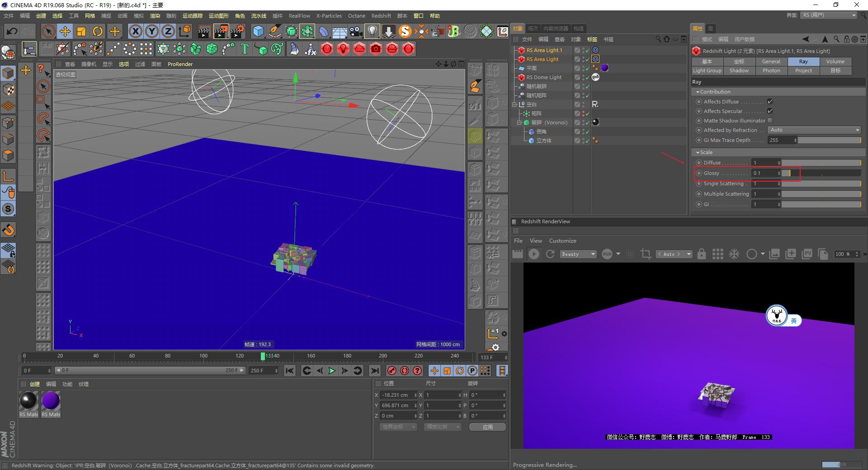This screenshot has height=470, width=868.
Task: Start rendering with the RenderView play icon
Action: click(534, 254)
